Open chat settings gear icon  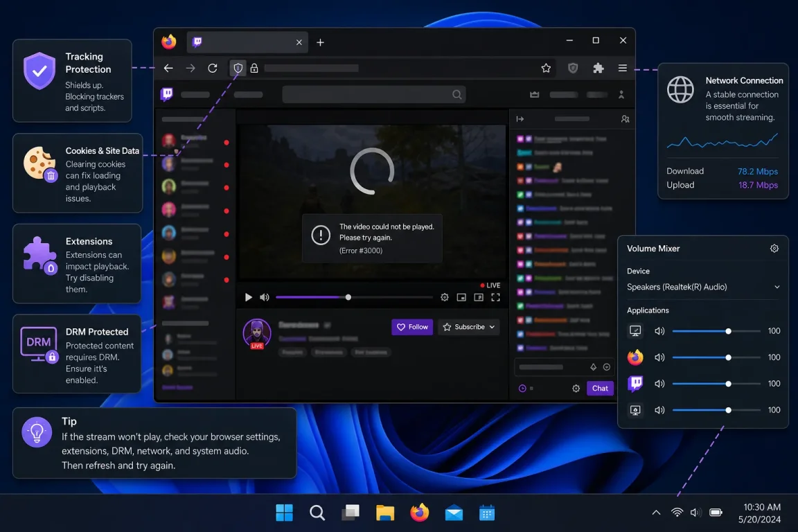(x=576, y=389)
